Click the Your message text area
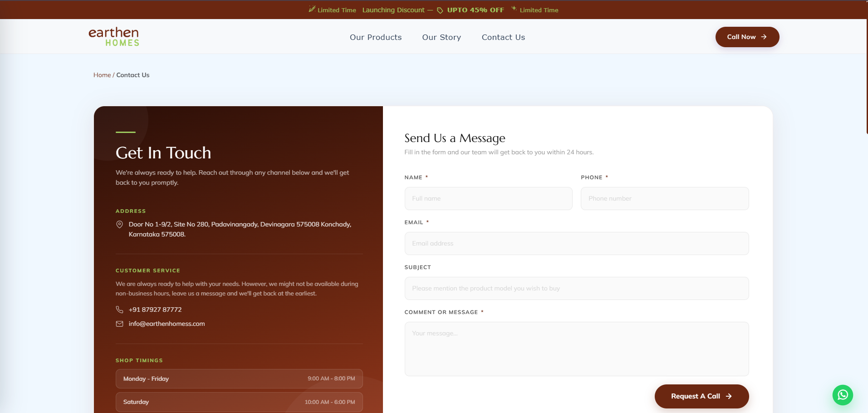Image resolution: width=868 pixels, height=413 pixels. click(576, 349)
